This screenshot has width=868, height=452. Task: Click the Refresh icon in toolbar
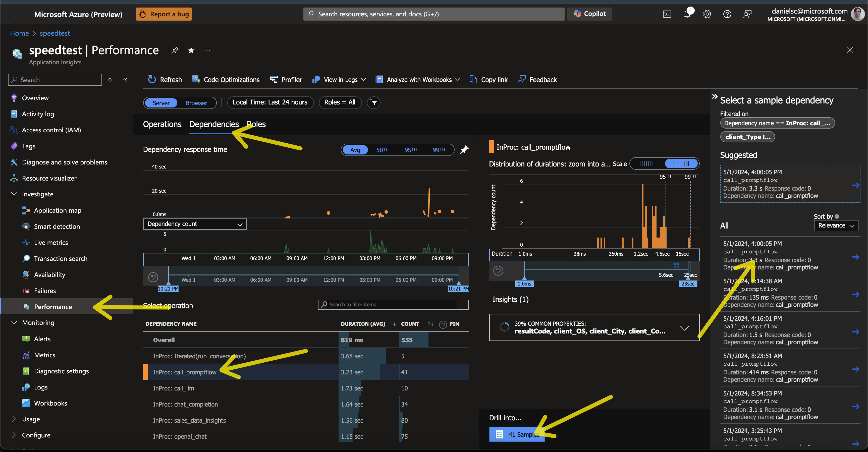152,80
